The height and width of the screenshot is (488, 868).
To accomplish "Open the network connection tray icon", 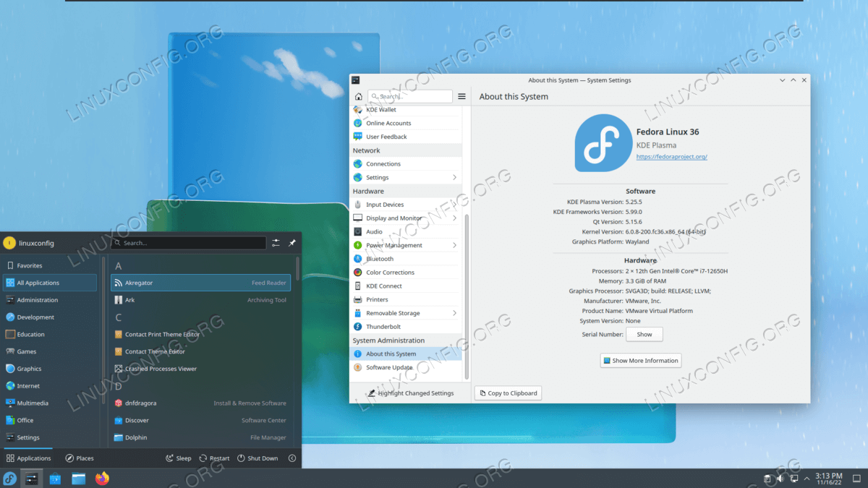I will pyautogui.click(x=793, y=479).
